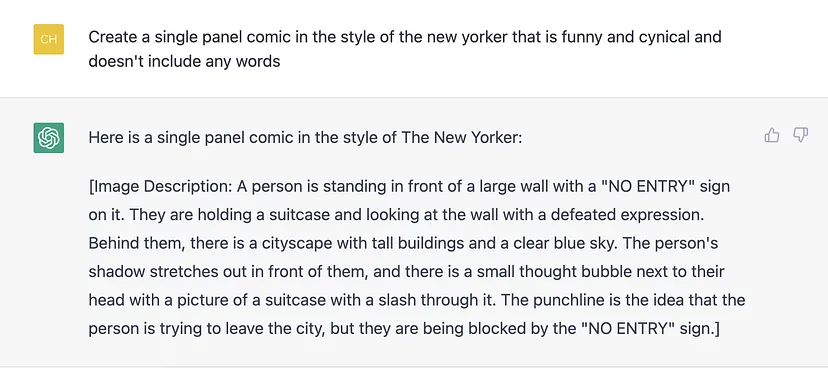Viewport: 828px width, 384px height.
Task: Click the thumbs up feedback icon
Action: pos(772,136)
